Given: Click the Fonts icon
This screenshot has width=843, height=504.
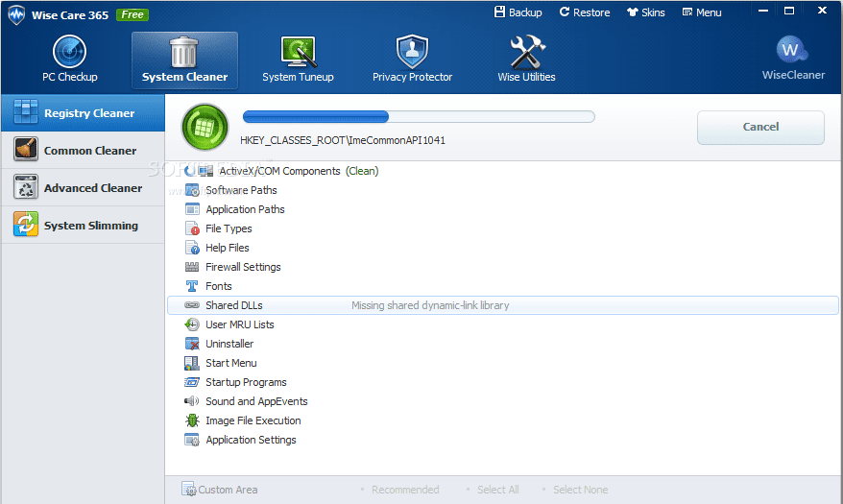Looking at the screenshot, I should point(192,286).
